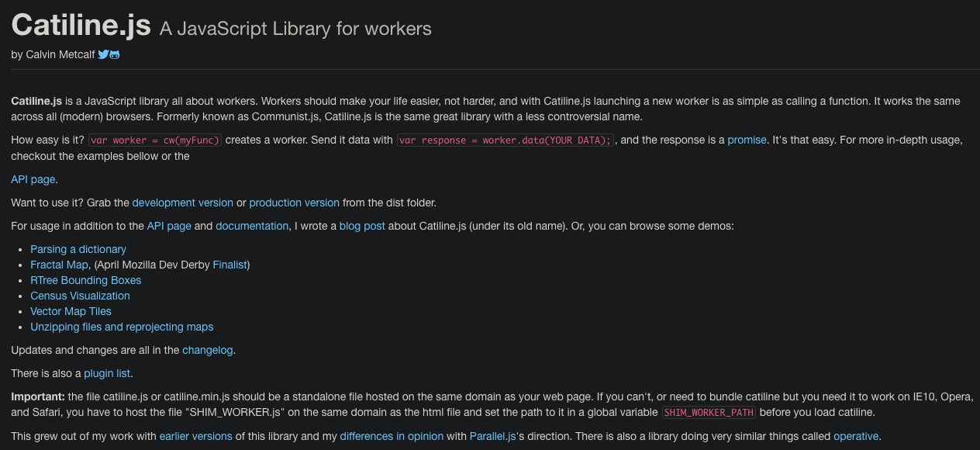The width and height of the screenshot is (980, 450).
Task: Click the 'var worker = cw(myFunc)' code snippet
Action: click(x=155, y=140)
